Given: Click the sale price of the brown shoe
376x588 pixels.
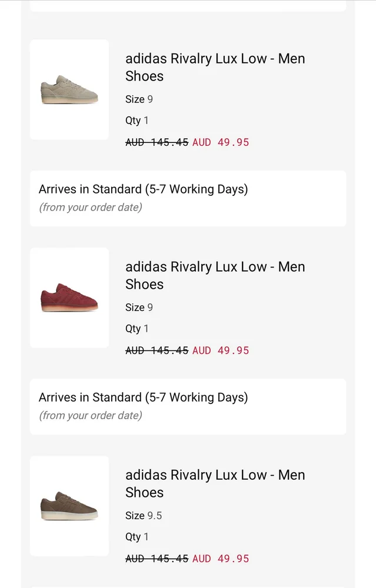Looking at the screenshot, I should click(x=221, y=559).
